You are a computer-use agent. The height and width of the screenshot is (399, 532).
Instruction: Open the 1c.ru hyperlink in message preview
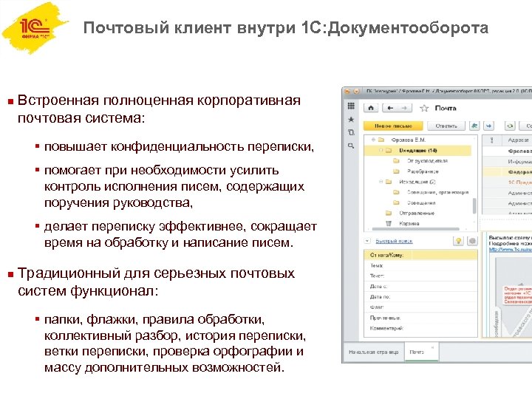pos(510,250)
